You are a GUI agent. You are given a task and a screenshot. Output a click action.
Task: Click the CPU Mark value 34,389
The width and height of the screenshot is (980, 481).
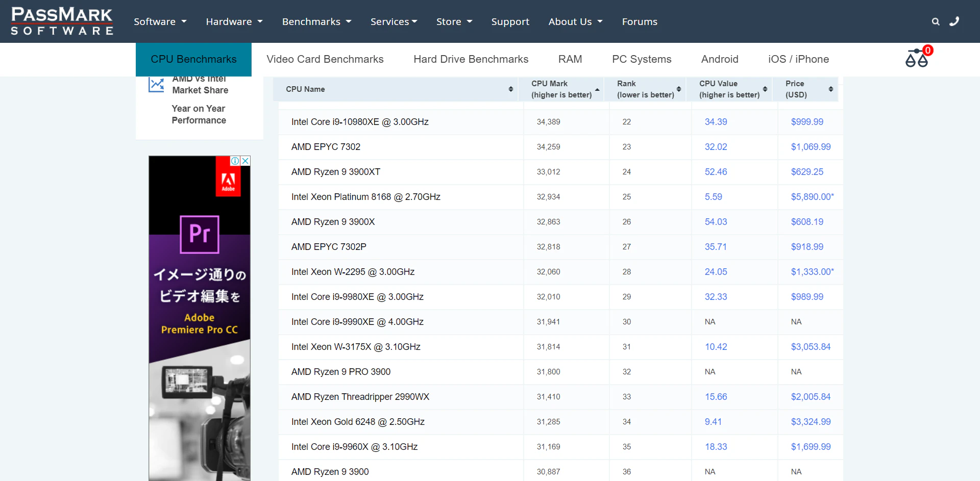pyautogui.click(x=548, y=122)
